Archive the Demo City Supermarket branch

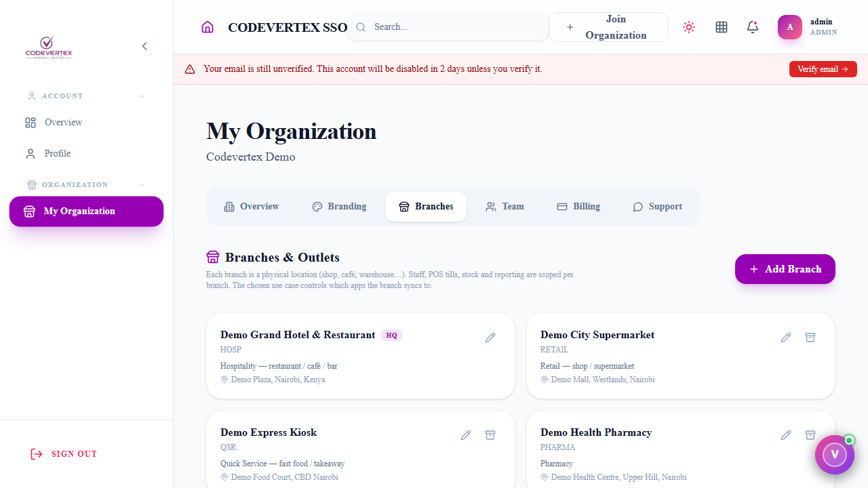click(x=810, y=338)
